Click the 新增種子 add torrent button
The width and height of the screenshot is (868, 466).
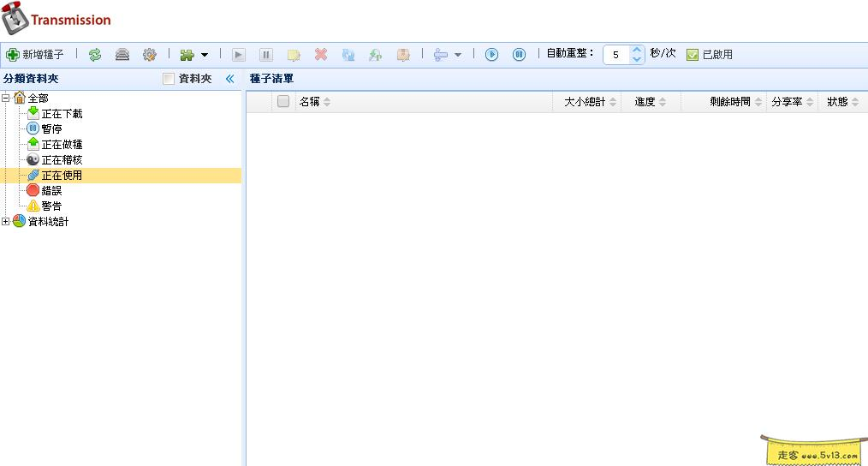[x=35, y=54]
